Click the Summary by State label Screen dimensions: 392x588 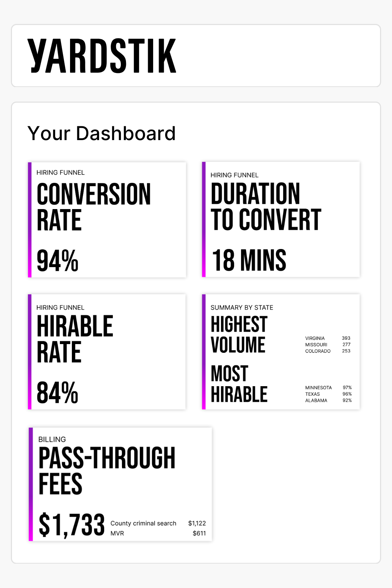(x=242, y=307)
